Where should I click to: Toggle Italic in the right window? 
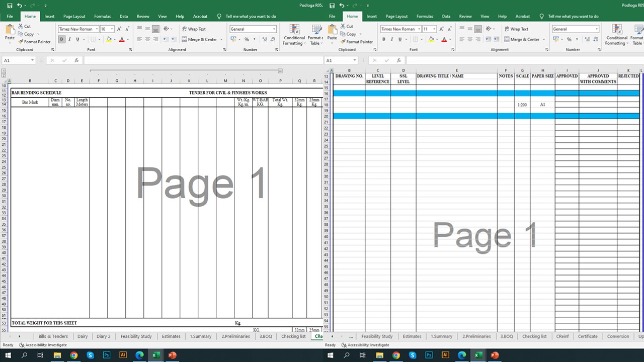pyautogui.click(x=391, y=39)
